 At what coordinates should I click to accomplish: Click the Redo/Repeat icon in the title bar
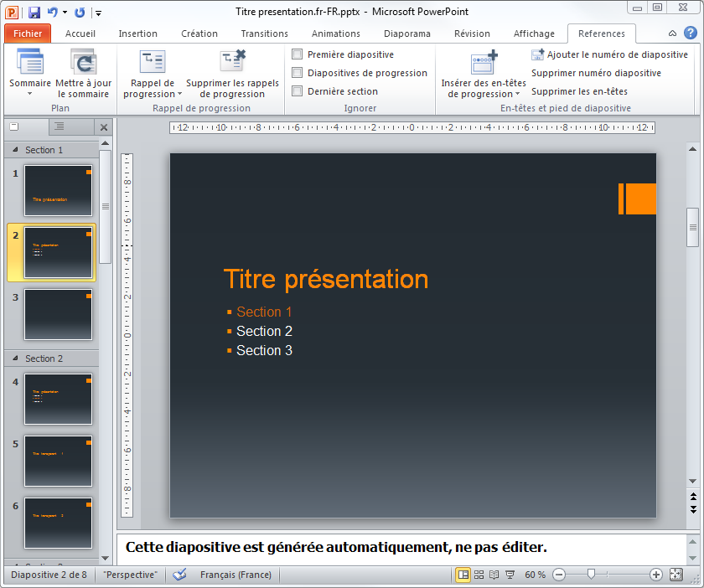point(80,12)
